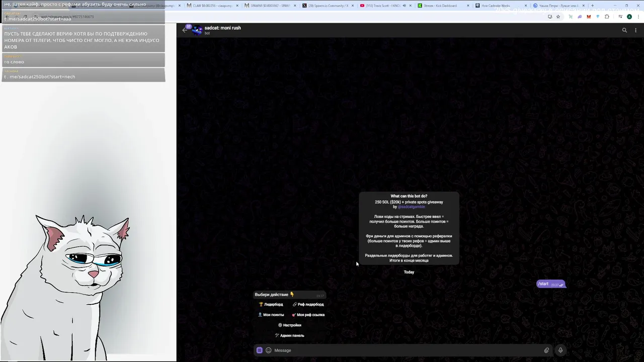644x362 pixels.
Task: Close the Spawn.io Community X tab
Action: coord(353,6)
